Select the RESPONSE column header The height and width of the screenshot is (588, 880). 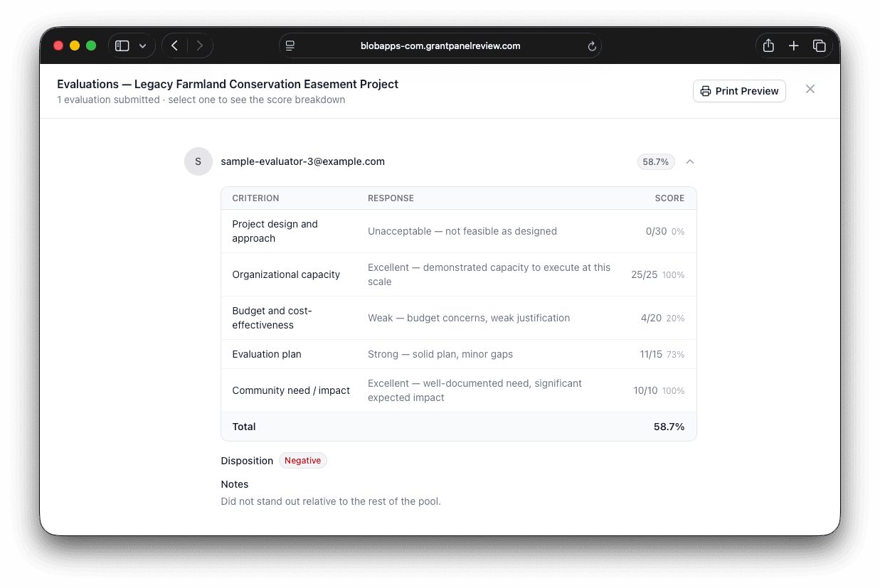391,198
